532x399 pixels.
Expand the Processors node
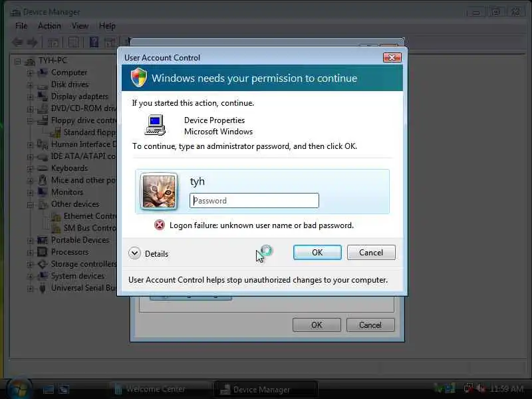[30, 253]
